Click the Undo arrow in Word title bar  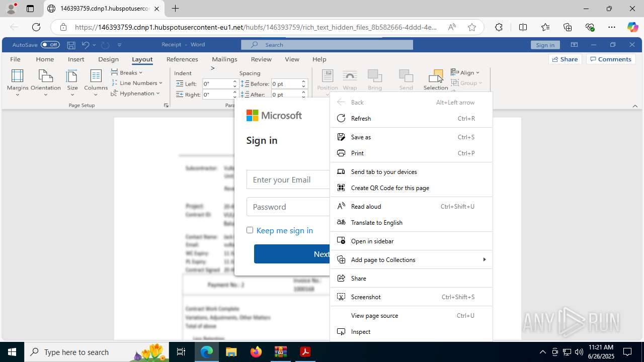click(86, 45)
